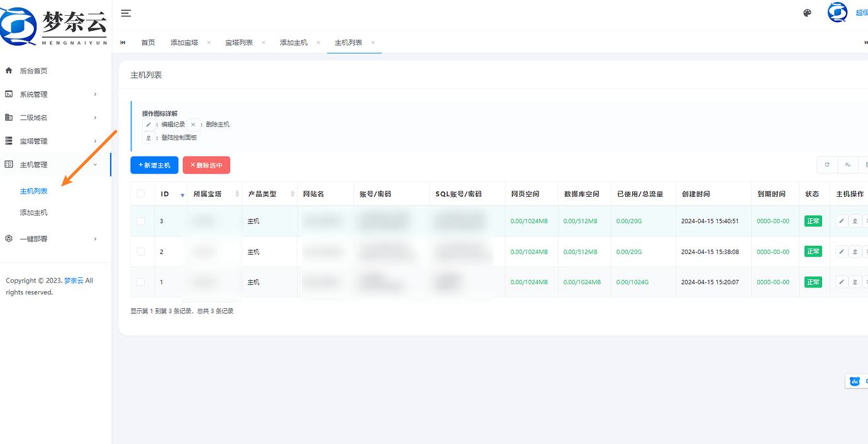
Task: Click the hamburger menu icon to collapse sidebar
Action: coord(126,13)
